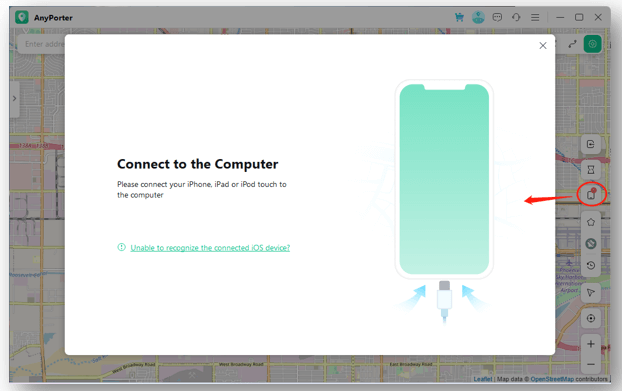Expand the left side panel chevron

14,99
